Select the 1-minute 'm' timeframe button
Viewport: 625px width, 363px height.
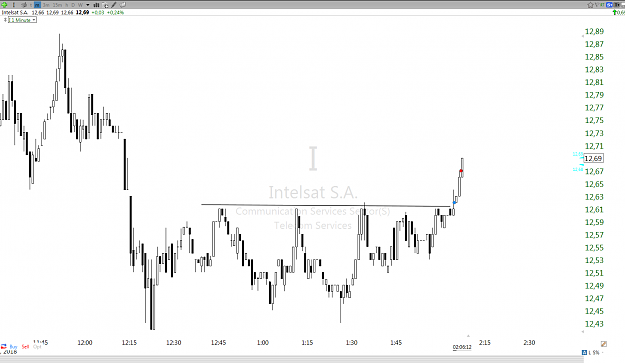click(37, 5)
